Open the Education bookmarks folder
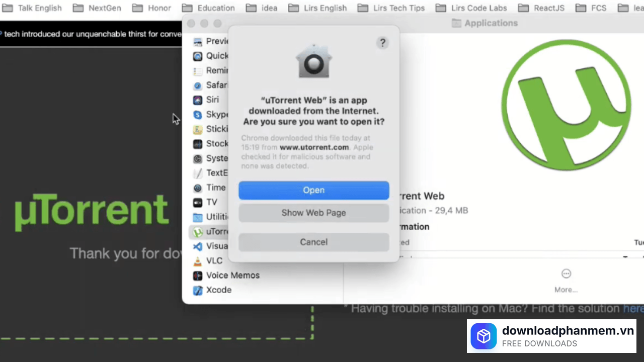Viewport: 644px width, 362px height. [209, 8]
